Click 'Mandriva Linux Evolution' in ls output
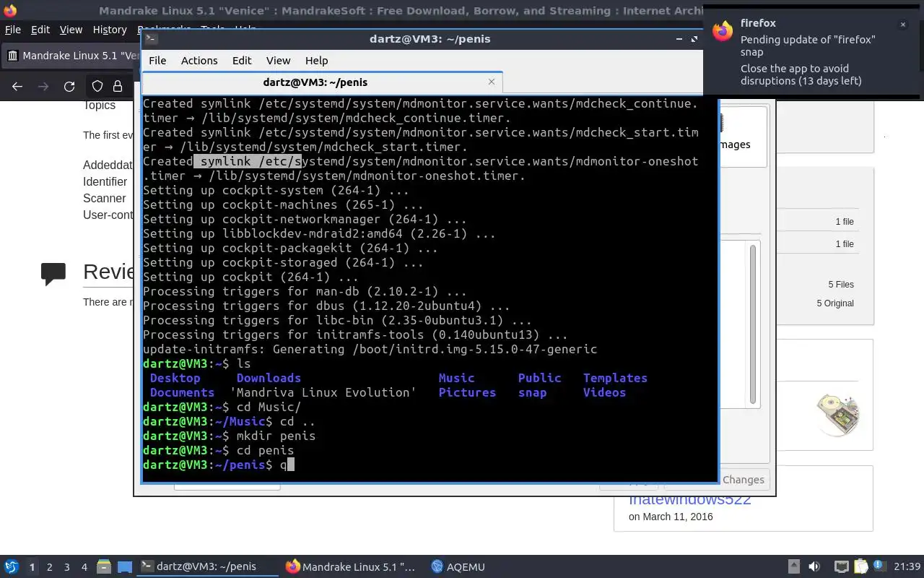 [323, 392]
